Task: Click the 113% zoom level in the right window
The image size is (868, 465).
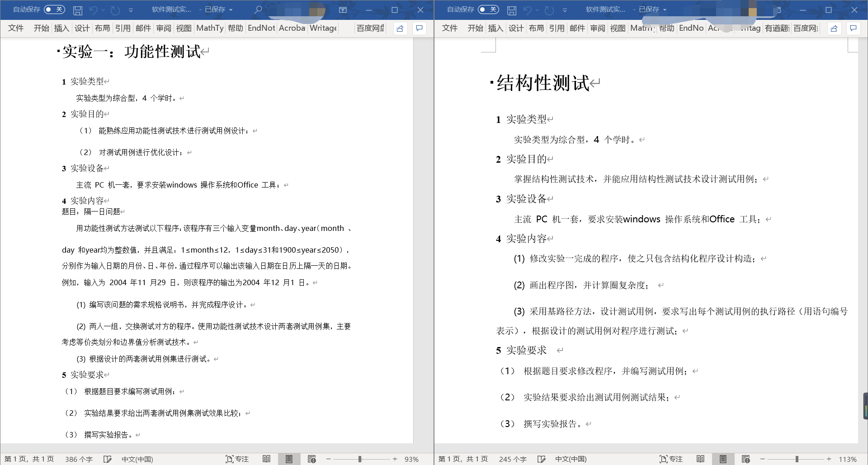Action: pos(848,459)
